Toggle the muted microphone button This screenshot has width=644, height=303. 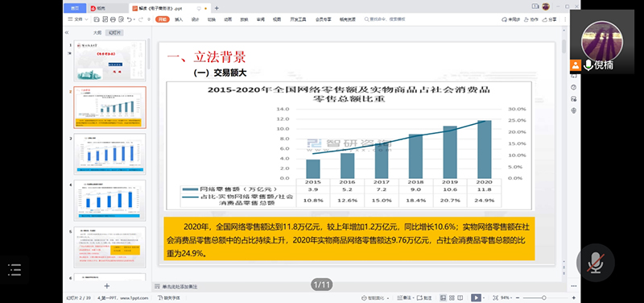tap(595, 263)
